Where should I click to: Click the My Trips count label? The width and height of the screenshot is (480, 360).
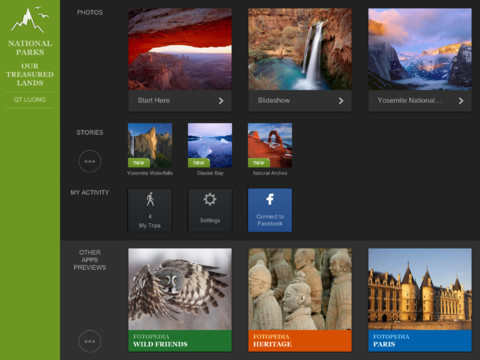click(150, 216)
